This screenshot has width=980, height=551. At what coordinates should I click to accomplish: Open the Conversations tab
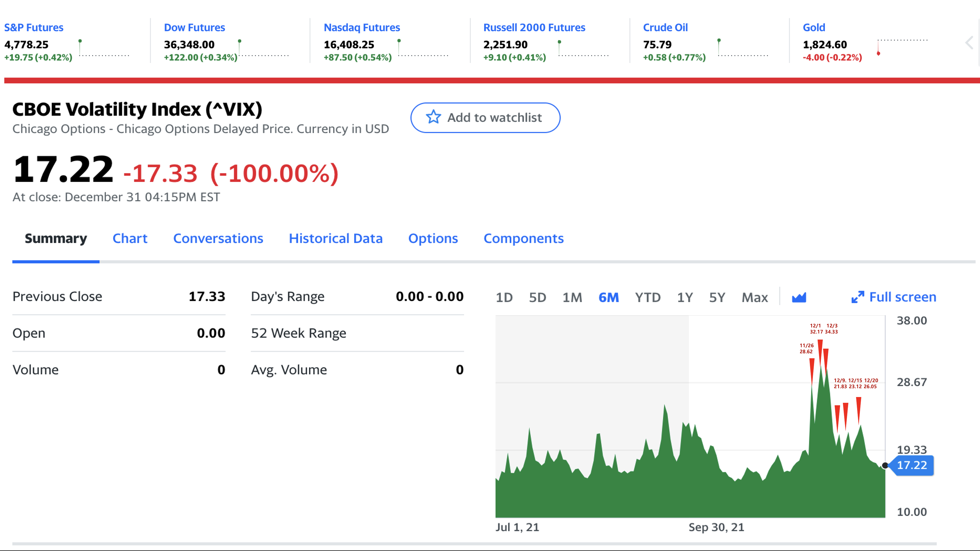[x=218, y=239]
